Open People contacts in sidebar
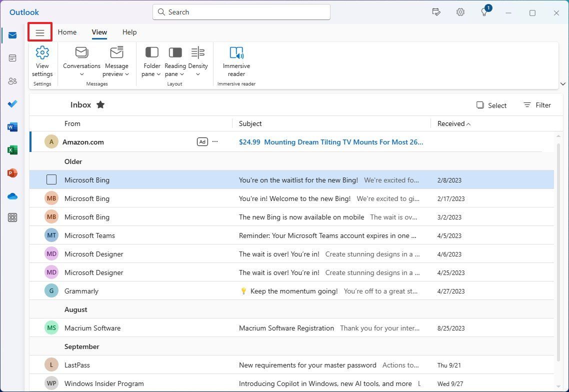Viewport: 569px width, 392px height. pyautogui.click(x=12, y=81)
